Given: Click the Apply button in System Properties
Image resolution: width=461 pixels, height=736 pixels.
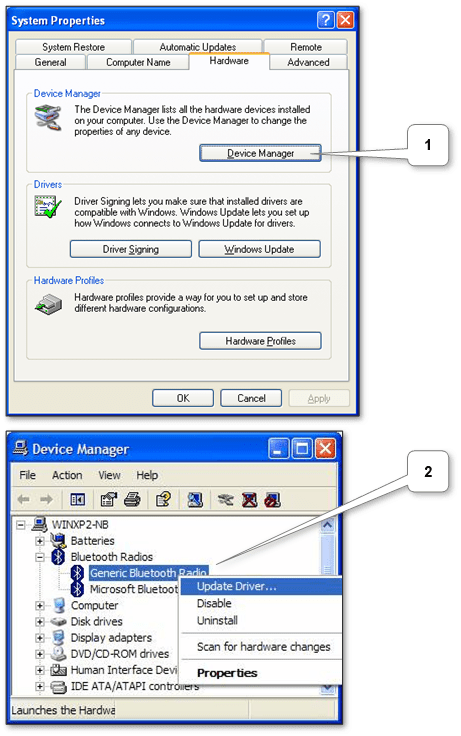Looking at the screenshot, I should click(319, 398).
